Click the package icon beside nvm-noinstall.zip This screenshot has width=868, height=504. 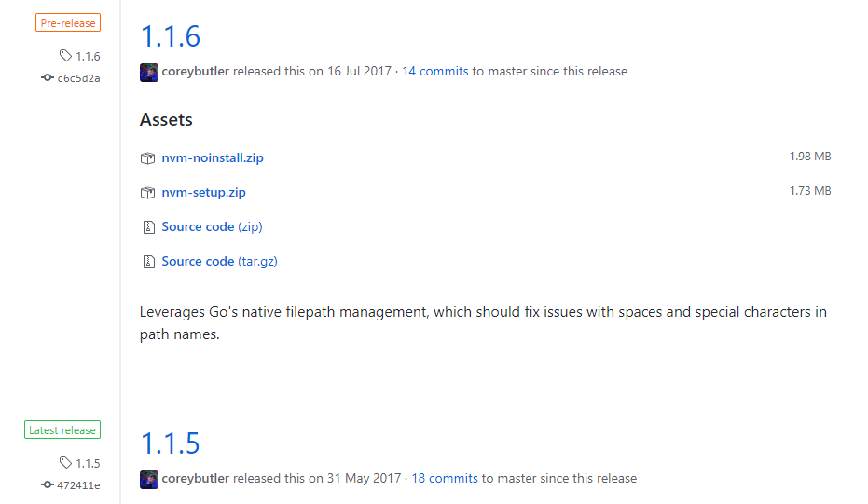click(148, 158)
